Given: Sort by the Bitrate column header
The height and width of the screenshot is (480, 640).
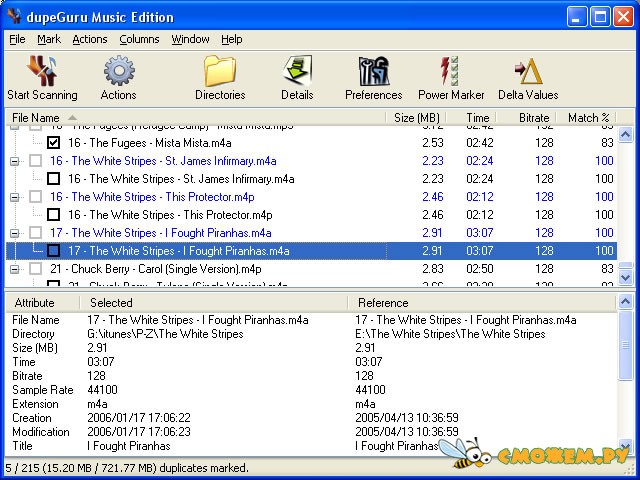Looking at the screenshot, I should pos(527,118).
